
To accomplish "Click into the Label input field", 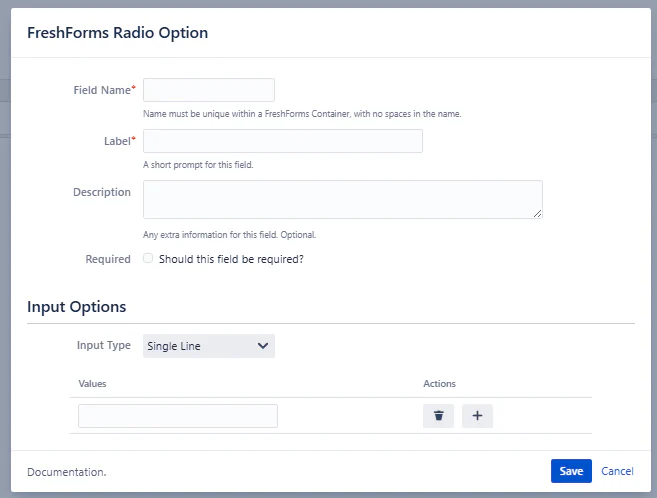I will (x=283, y=141).
